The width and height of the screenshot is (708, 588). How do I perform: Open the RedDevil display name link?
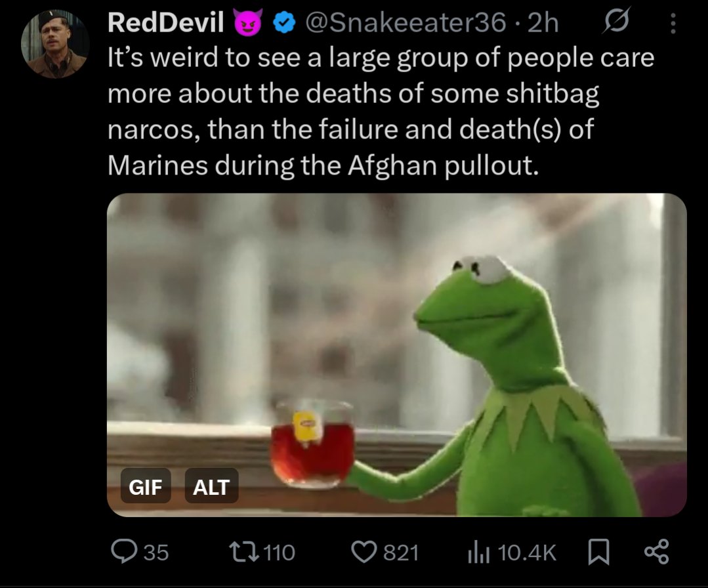[x=165, y=22]
